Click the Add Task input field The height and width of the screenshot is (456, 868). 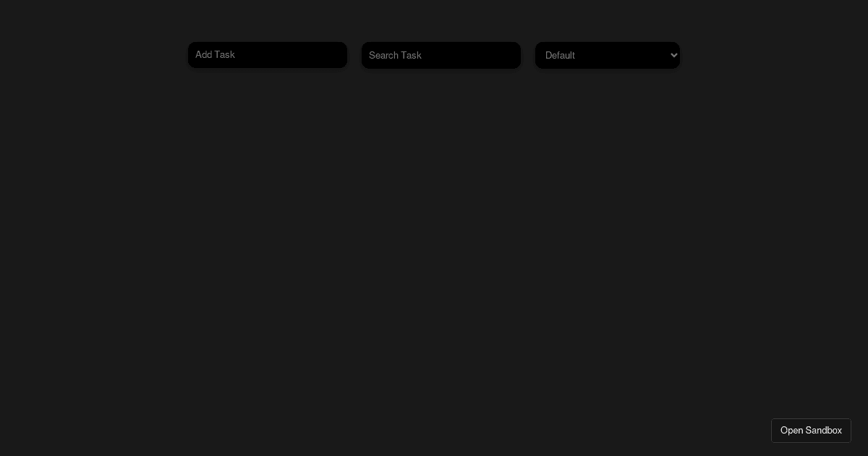point(267,55)
